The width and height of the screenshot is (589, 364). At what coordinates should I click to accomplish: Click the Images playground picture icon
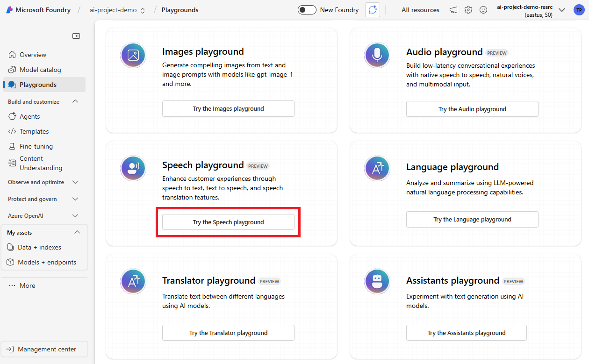pyautogui.click(x=133, y=55)
